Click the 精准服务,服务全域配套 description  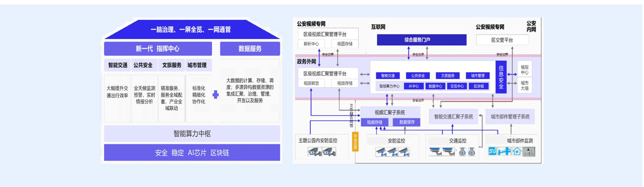[171, 98]
